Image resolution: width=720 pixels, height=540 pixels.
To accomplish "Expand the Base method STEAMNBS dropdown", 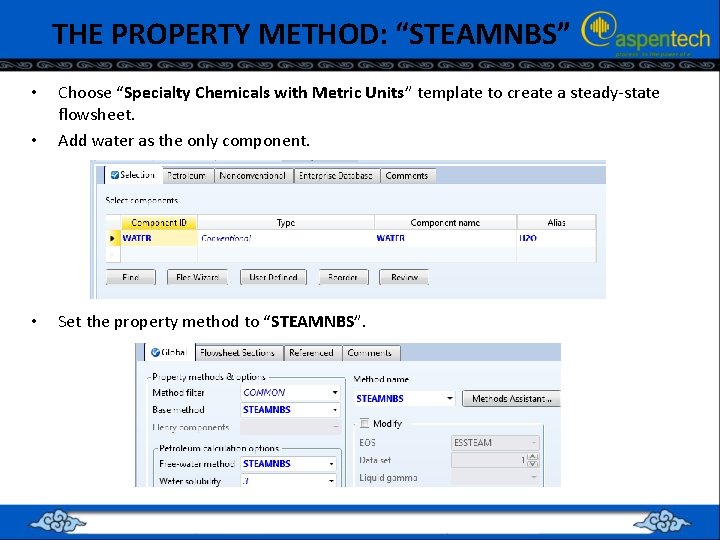I will coord(335,410).
